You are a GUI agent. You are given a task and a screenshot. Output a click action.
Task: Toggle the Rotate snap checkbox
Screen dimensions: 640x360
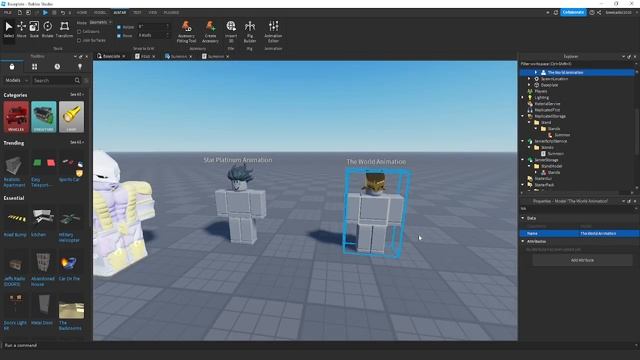pos(119,27)
